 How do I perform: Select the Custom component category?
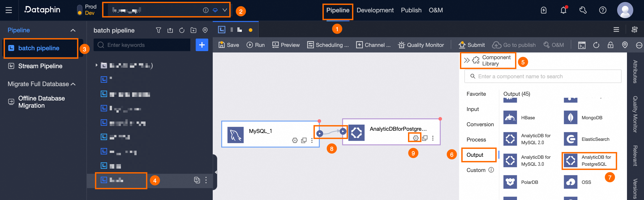tap(476, 170)
